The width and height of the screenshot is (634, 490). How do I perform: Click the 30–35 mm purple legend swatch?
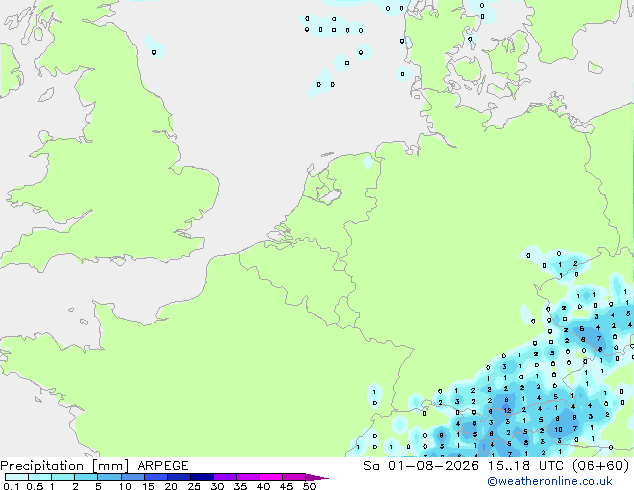pos(224,477)
